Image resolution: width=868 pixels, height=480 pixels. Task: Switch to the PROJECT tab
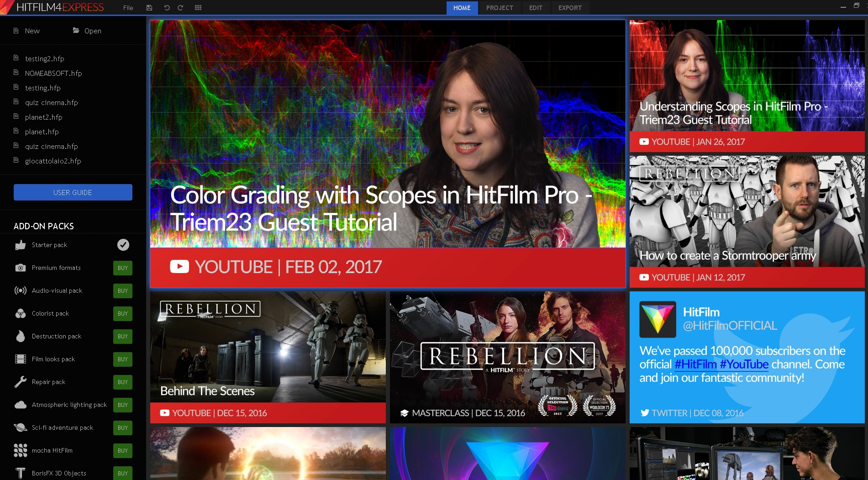[500, 8]
